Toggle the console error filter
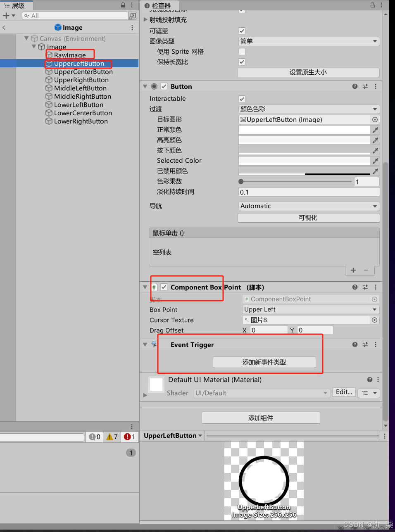Viewport: 395px width, 532px height. tap(129, 437)
